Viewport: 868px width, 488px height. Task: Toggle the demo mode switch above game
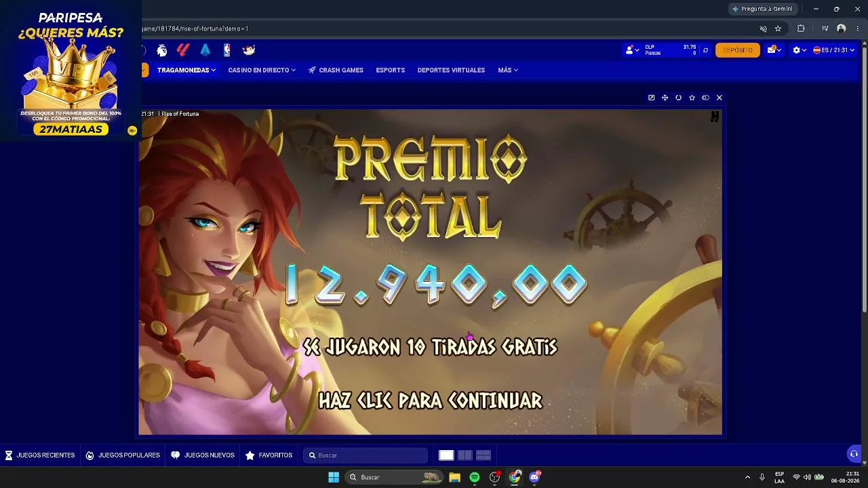705,98
